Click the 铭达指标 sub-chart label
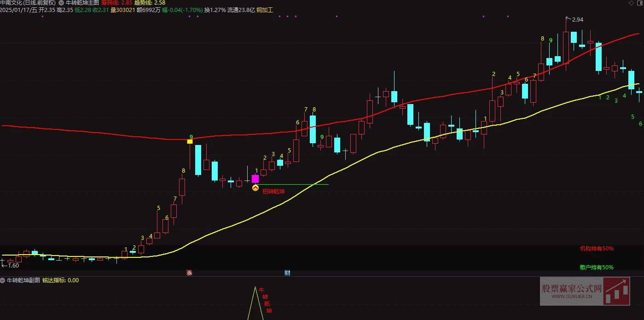Image resolution: width=644 pixels, height=320 pixels. [54, 280]
